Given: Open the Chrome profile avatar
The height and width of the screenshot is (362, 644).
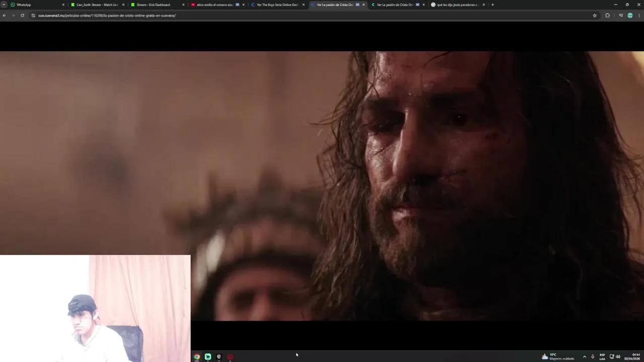Looking at the screenshot, I should (x=630, y=16).
